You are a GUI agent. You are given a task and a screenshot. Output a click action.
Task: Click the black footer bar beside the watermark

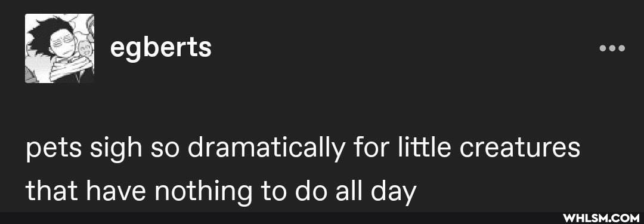pos(279,218)
